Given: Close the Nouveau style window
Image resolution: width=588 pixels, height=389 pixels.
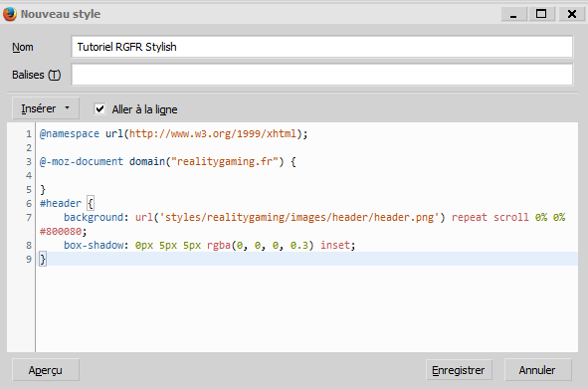Looking at the screenshot, I should 572,14.
